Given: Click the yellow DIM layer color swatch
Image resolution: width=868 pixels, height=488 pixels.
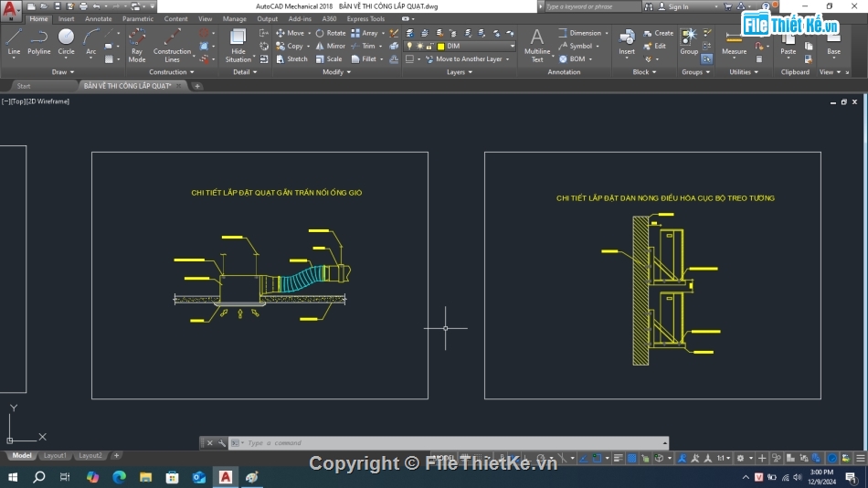Looking at the screenshot, I should [441, 46].
